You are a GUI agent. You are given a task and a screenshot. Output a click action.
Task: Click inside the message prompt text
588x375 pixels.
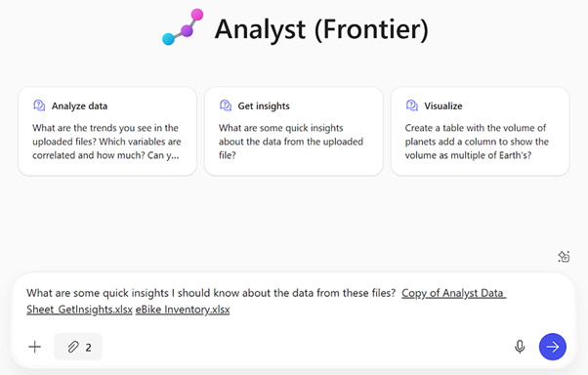coord(211,293)
